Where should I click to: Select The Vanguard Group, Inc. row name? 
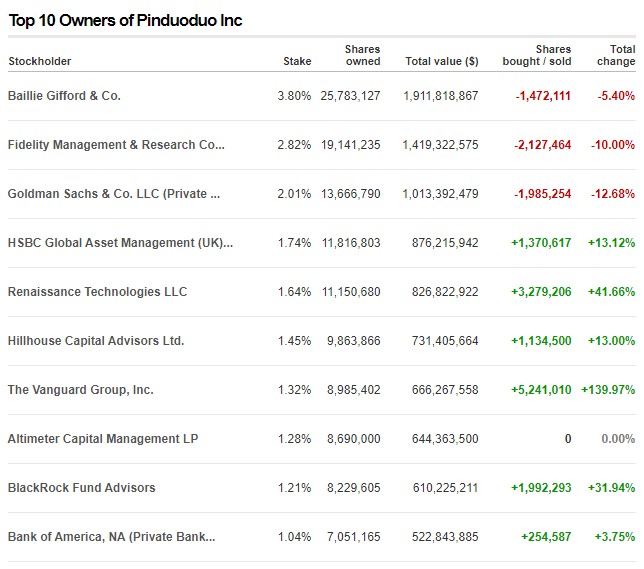point(81,389)
